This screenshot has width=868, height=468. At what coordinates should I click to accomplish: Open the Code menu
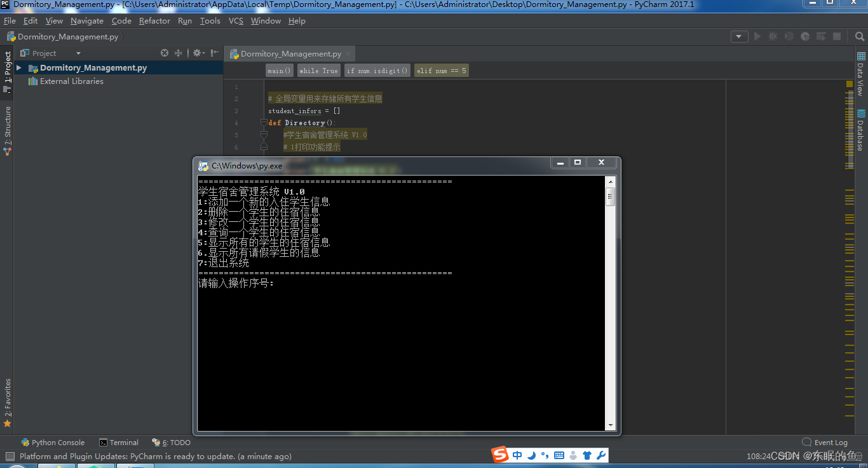(x=121, y=21)
